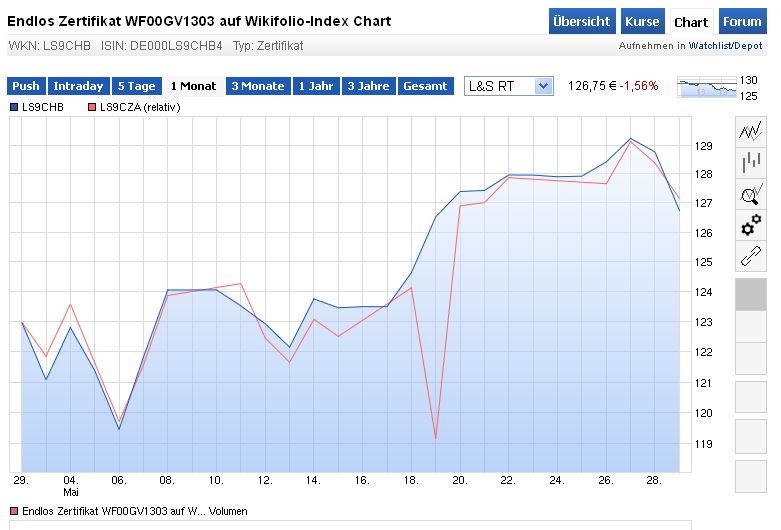Click the percentage change -1,56%

click(639, 86)
